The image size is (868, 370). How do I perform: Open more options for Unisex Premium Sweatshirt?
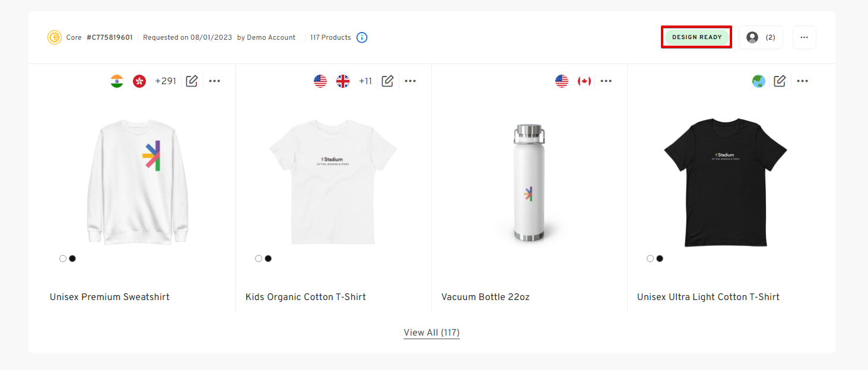(x=215, y=81)
